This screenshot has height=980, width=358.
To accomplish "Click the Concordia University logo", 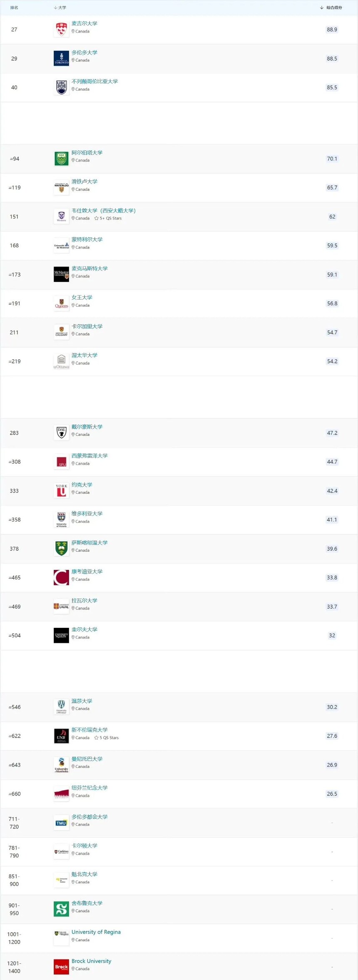I will (x=61, y=578).
